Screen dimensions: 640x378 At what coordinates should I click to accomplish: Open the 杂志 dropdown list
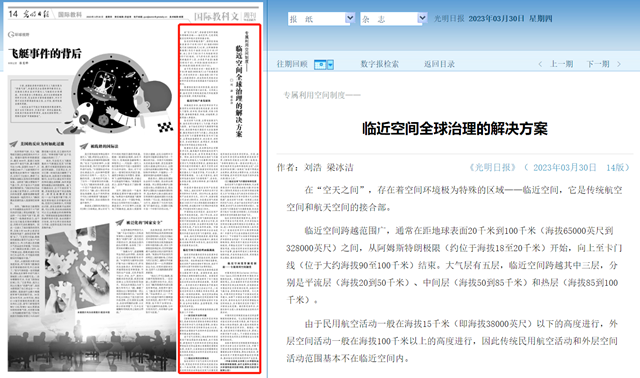[x=393, y=18]
